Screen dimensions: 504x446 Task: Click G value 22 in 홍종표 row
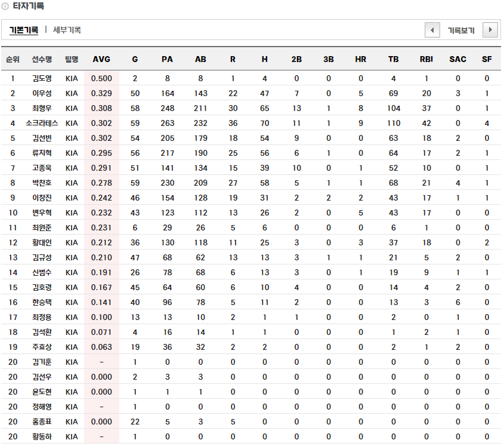pyautogui.click(x=135, y=422)
